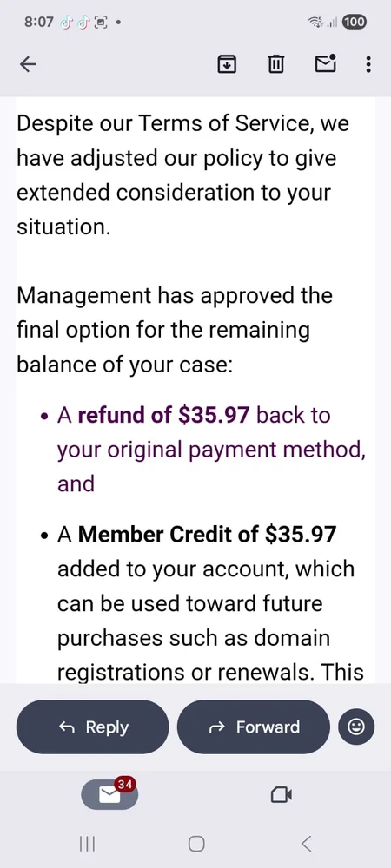Tap the Android home button
391x868 pixels.
tap(196, 844)
